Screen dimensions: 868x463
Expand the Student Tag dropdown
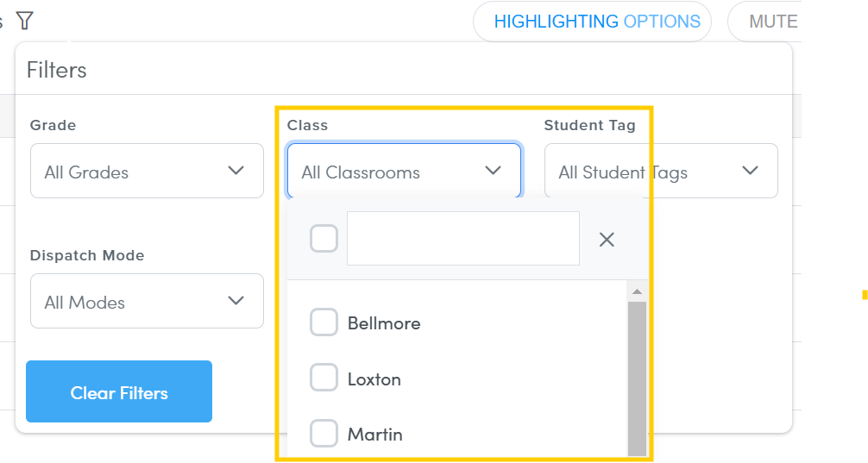[x=661, y=171]
